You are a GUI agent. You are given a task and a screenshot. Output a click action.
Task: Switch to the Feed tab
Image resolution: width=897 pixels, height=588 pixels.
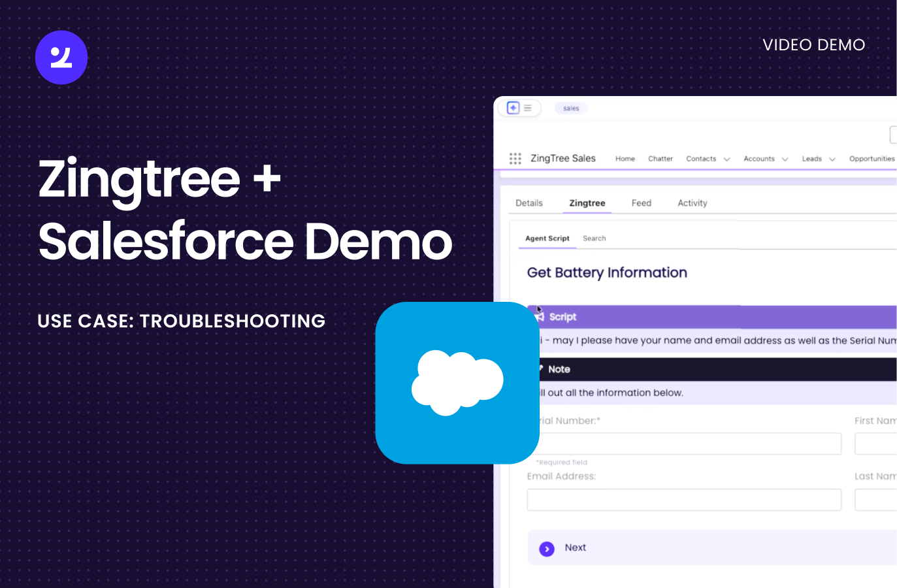[642, 203]
